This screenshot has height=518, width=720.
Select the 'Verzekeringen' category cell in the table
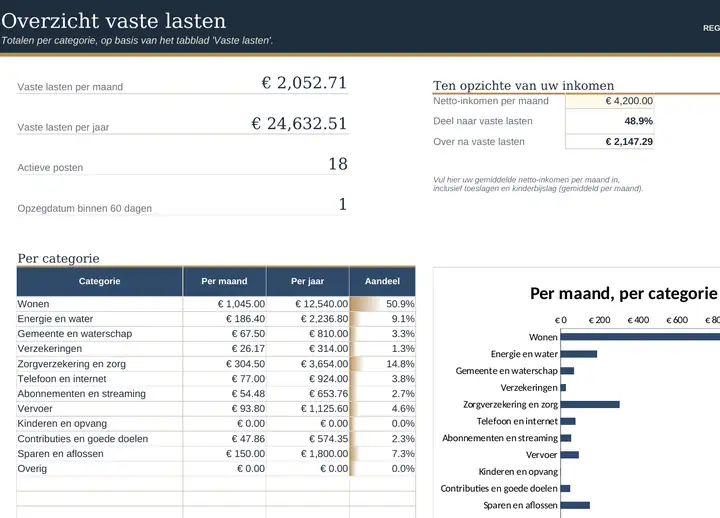(x=100, y=349)
